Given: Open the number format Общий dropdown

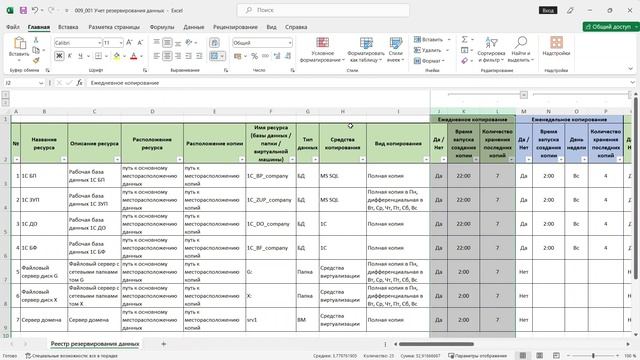Looking at the screenshot, I should pos(290,43).
